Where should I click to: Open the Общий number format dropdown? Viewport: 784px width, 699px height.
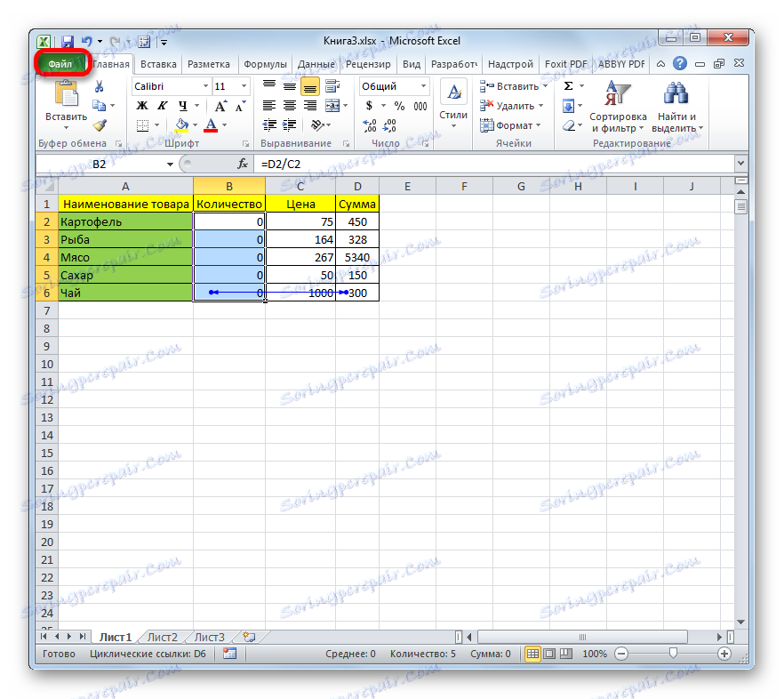tap(423, 86)
